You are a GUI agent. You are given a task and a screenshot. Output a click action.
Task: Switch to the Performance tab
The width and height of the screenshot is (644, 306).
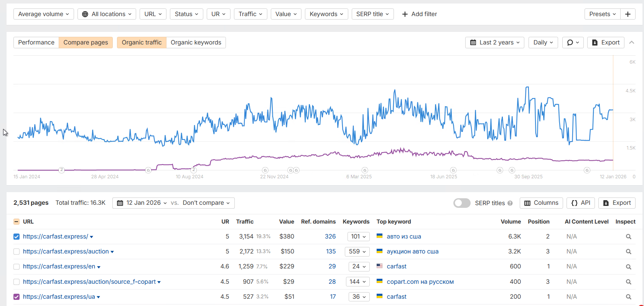coord(36,43)
